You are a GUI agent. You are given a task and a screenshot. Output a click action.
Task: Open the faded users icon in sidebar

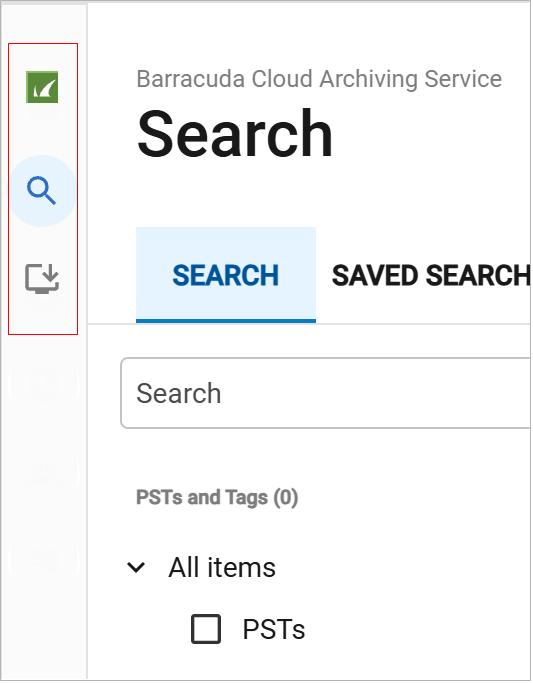pos(43,473)
